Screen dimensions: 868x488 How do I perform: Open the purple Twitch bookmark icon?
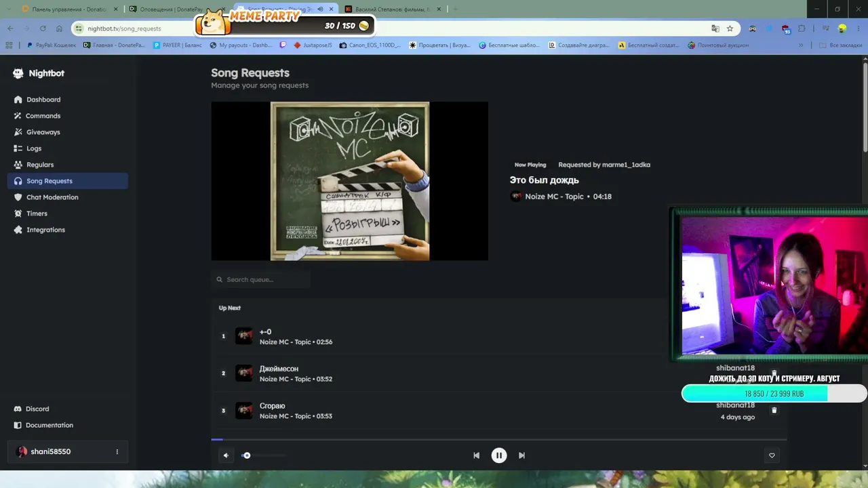coord(283,45)
